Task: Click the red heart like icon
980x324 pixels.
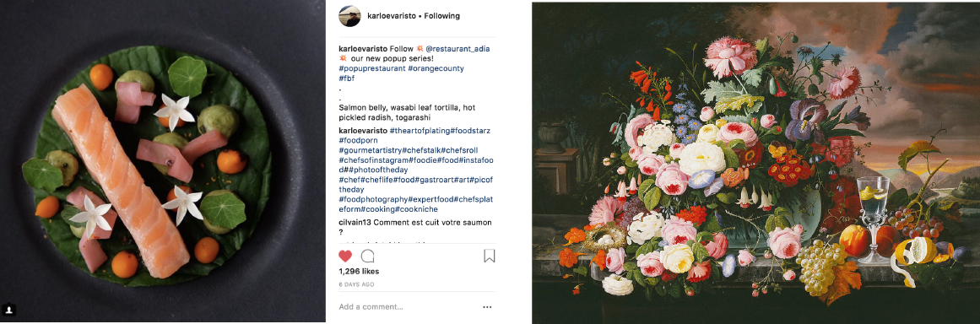Action: click(x=345, y=256)
